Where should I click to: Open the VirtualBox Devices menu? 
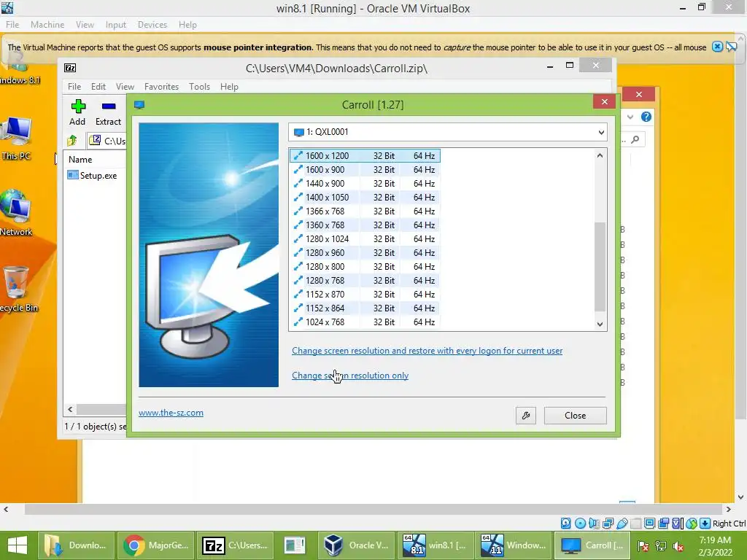click(152, 25)
